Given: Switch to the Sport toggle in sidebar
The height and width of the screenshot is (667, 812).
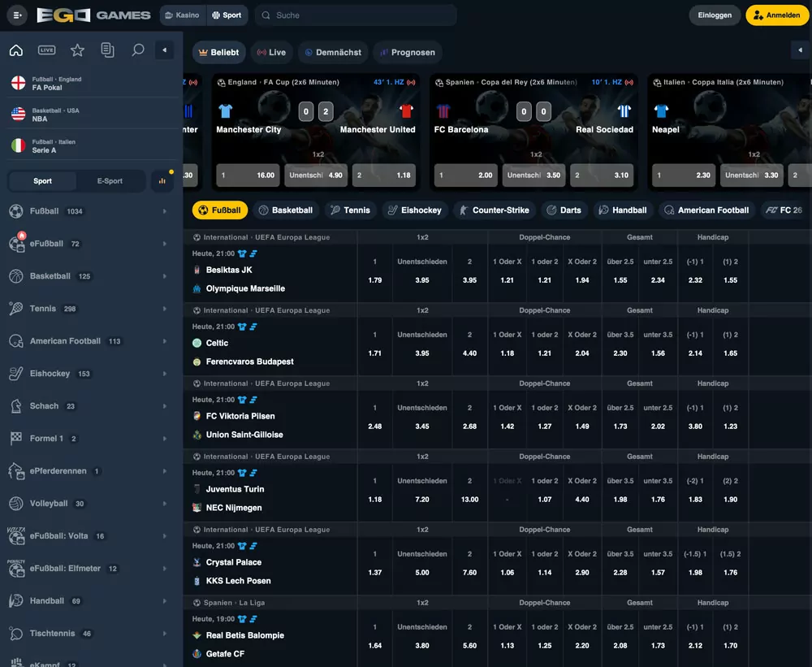Looking at the screenshot, I should 42,181.
